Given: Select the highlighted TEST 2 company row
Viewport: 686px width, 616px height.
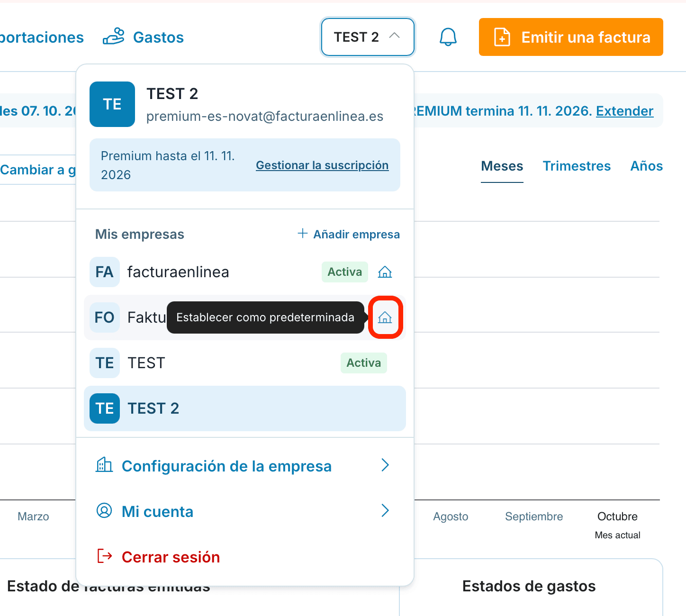Looking at the screenshot, I should click(x=245, y=408).
